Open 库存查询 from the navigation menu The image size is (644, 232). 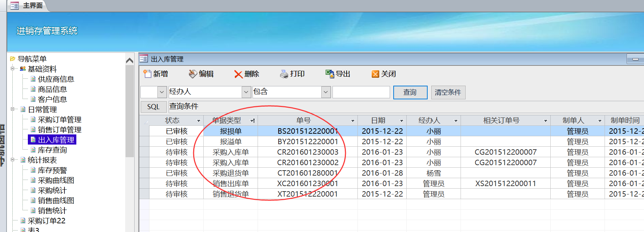(x=52, y=150)
